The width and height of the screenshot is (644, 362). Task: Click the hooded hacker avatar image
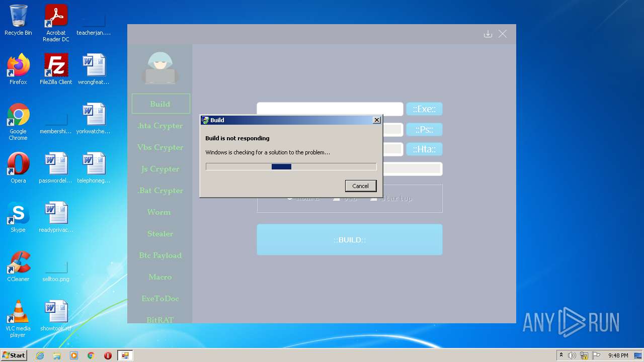point(160,68)
